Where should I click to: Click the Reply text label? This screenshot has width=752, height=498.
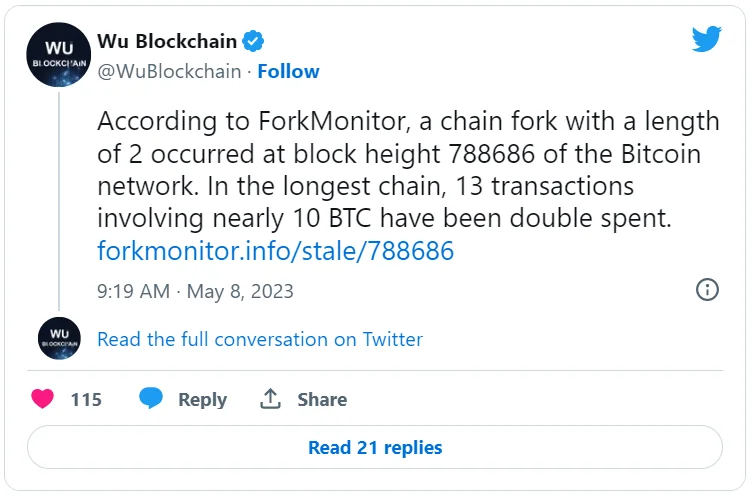[x=202, y=399]
